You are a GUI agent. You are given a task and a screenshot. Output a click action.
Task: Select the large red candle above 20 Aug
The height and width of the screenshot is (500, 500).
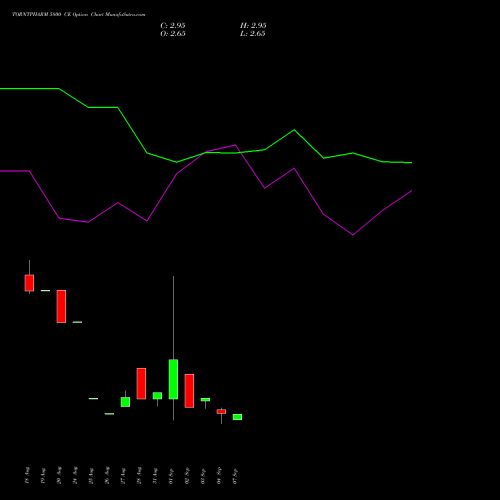coord(61,306)
